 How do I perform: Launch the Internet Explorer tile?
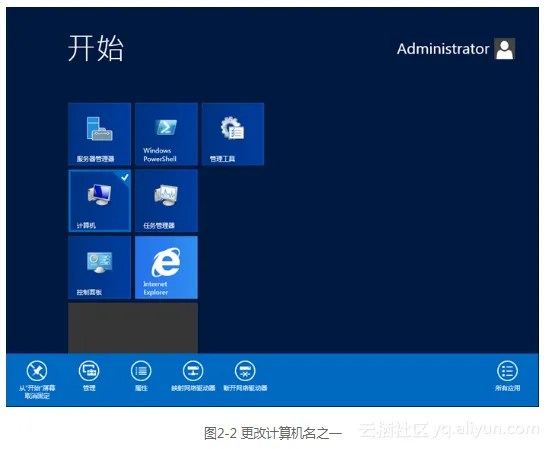pyautogui.click(x=166, y=267)
